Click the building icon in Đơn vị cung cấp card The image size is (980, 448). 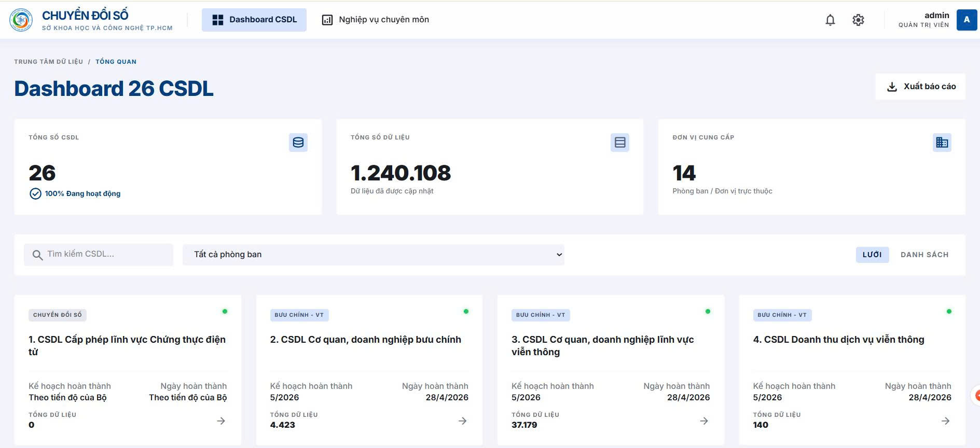pyautogui.click(x=942, y=143)
